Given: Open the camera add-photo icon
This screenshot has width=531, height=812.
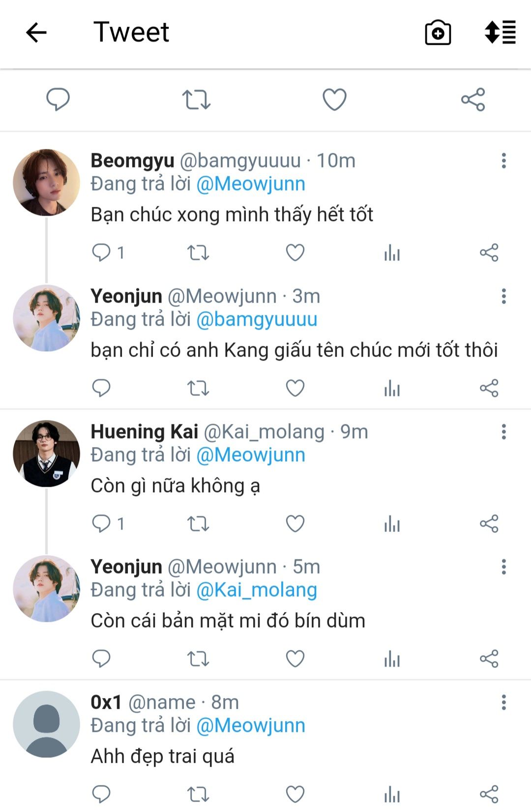Looking at the screenshot, I should point(438,33).
